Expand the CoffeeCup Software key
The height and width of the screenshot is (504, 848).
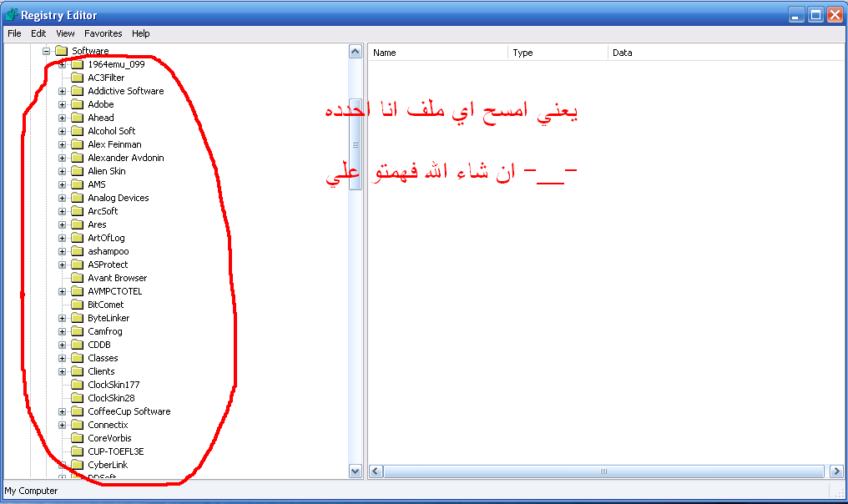point(63,412)
